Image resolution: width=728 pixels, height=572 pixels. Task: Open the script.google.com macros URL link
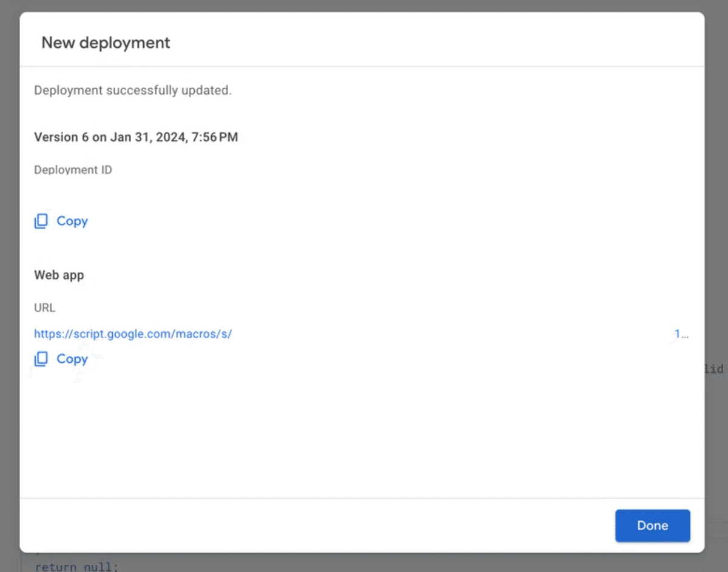133,334
